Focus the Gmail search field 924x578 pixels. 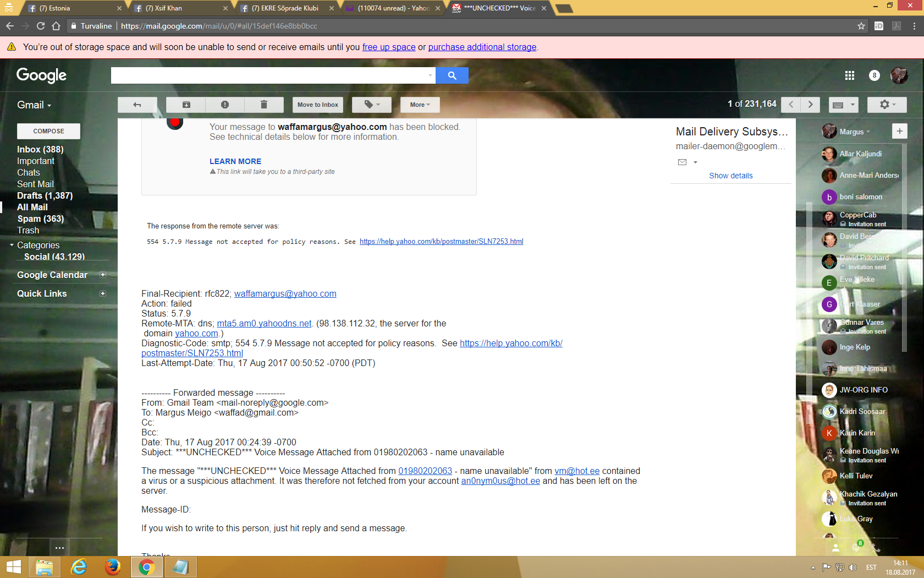coord(268,75)
